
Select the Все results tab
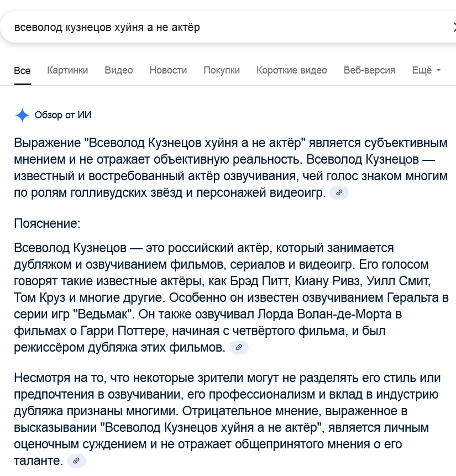[22, 70]
